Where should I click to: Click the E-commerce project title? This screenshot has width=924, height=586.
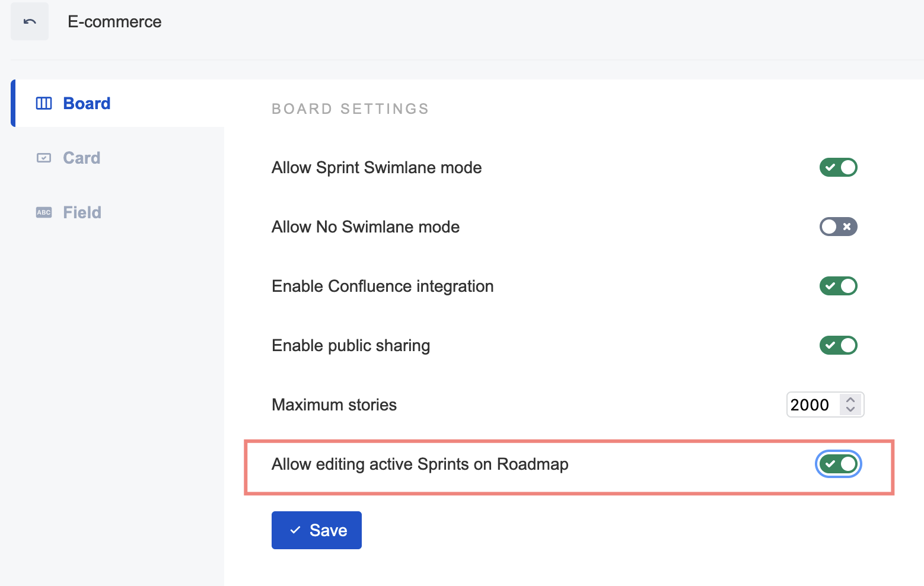point(114,22)
